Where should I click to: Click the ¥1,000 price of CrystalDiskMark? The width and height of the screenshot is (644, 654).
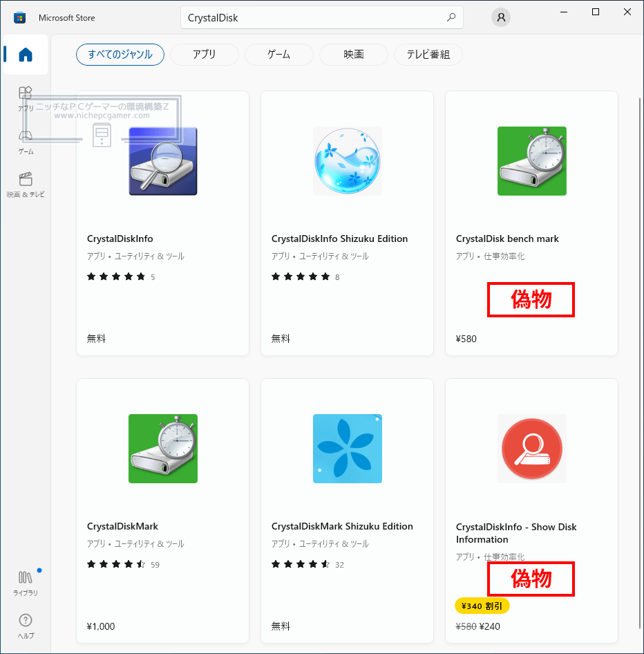pos(101,626)
